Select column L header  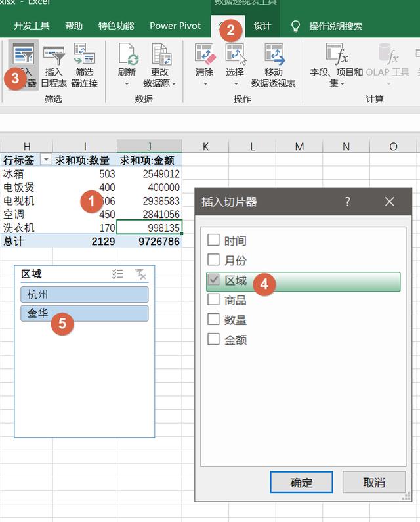[x=253, y=146]
